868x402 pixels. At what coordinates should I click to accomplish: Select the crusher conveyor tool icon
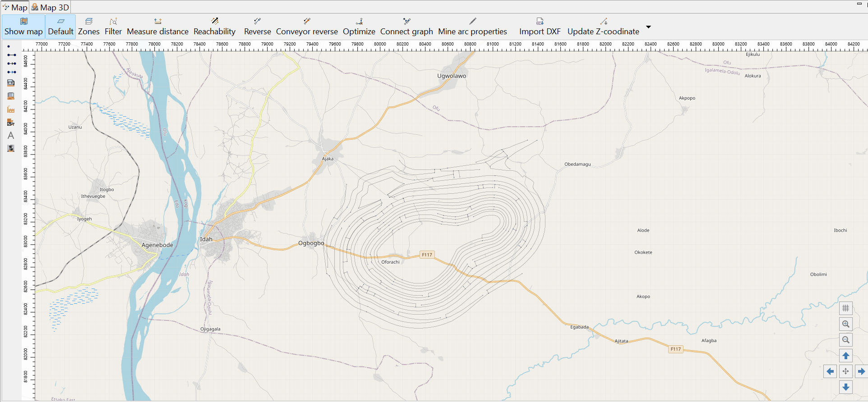11,122
